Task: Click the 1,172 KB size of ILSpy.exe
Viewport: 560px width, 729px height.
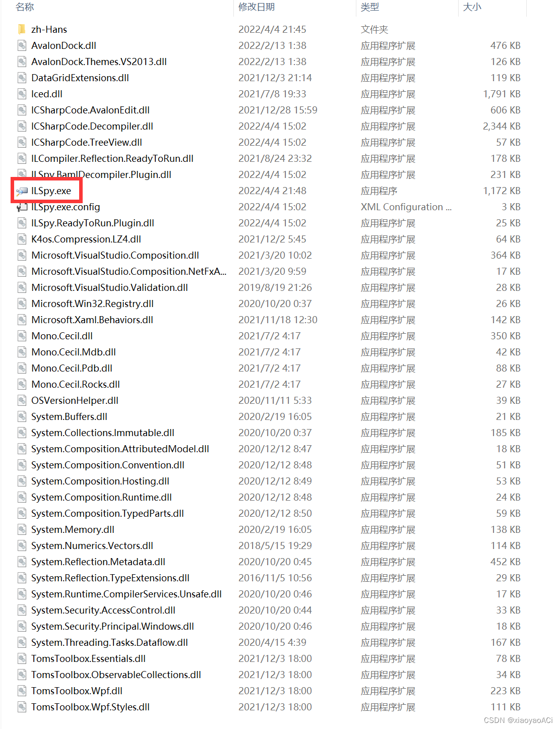Action: click(x=502, y=191)
